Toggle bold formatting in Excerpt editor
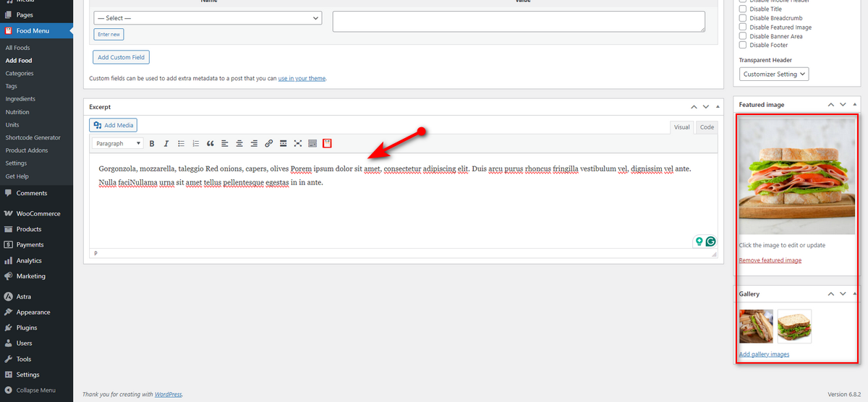 point(152,144)
